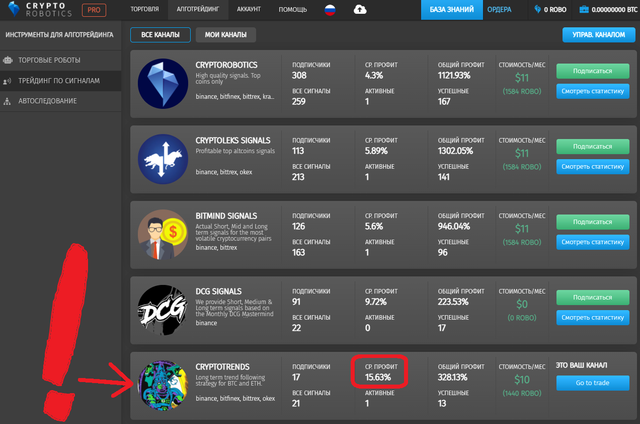640x424 pixels.
Task: Click the ROBO token balance icon
Action: [538, 9]
